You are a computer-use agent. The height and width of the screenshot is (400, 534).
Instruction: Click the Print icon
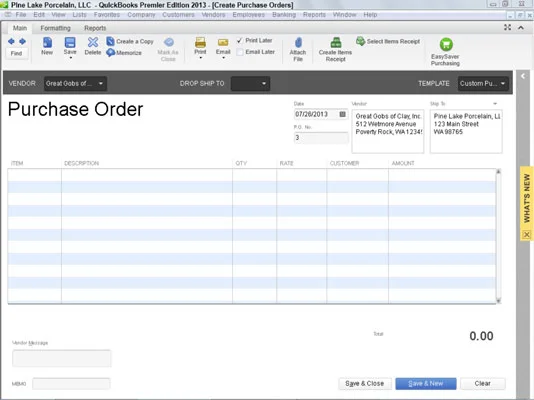point(200,43)
